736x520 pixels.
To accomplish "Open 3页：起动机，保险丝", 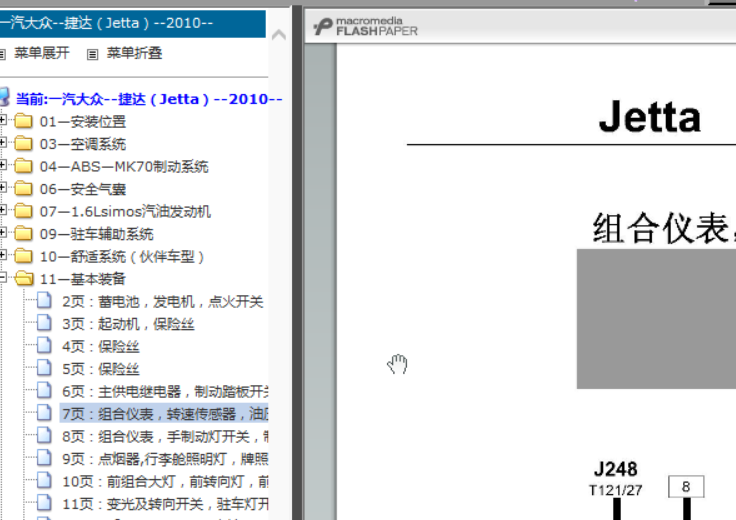I will pyautogui.click(x=128, y=324).
